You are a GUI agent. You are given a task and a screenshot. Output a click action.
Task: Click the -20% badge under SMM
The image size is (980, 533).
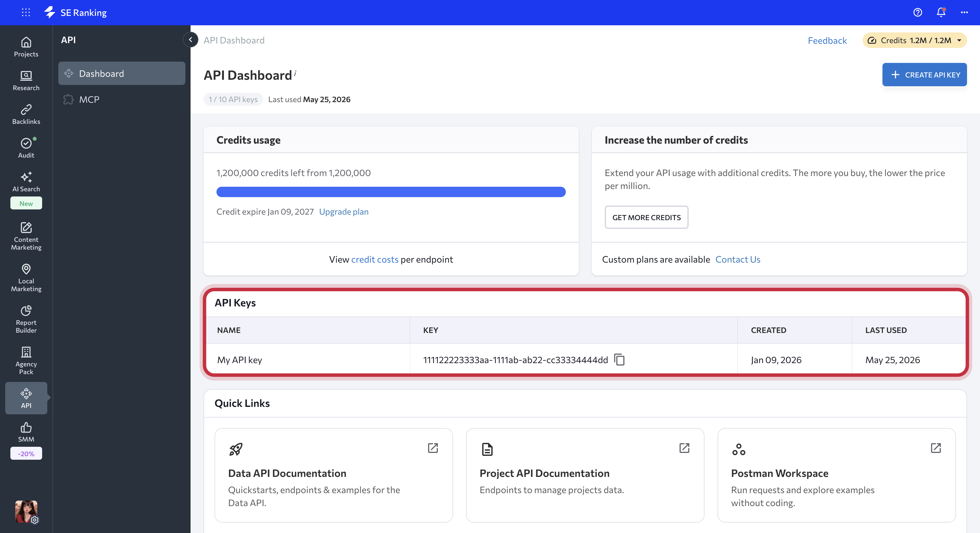26,453
